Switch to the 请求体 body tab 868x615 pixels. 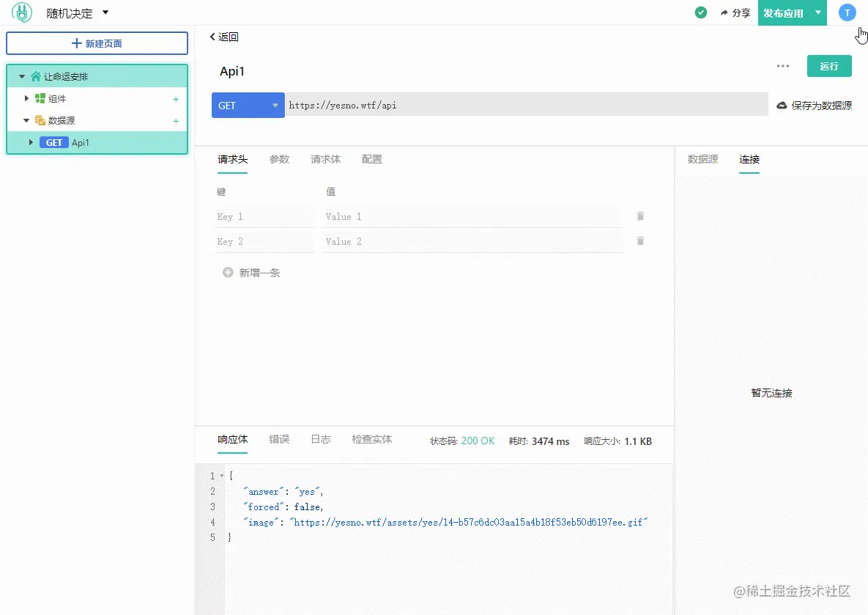coord(325,160)
